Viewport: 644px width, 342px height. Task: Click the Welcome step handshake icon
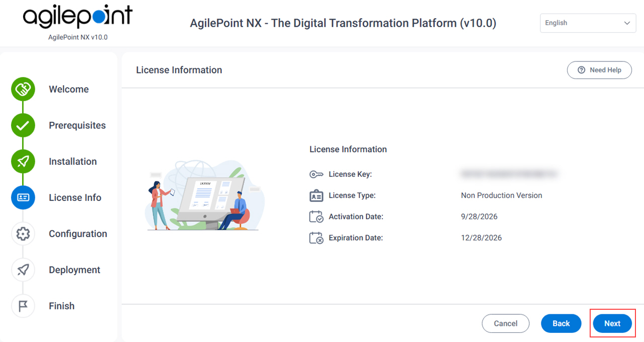point(23,90)
